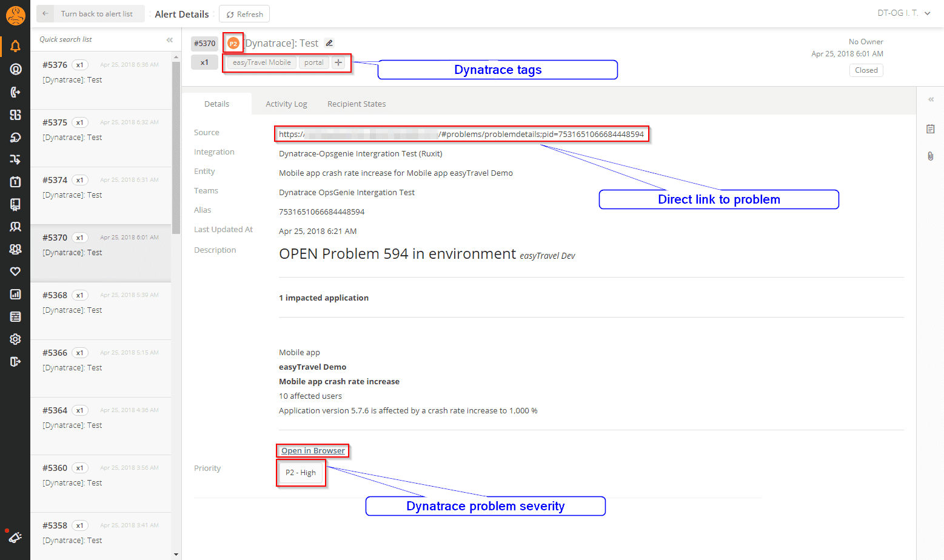Click the alert list scroll up arrow
This screenshot has width=944, height=560.
176,57
